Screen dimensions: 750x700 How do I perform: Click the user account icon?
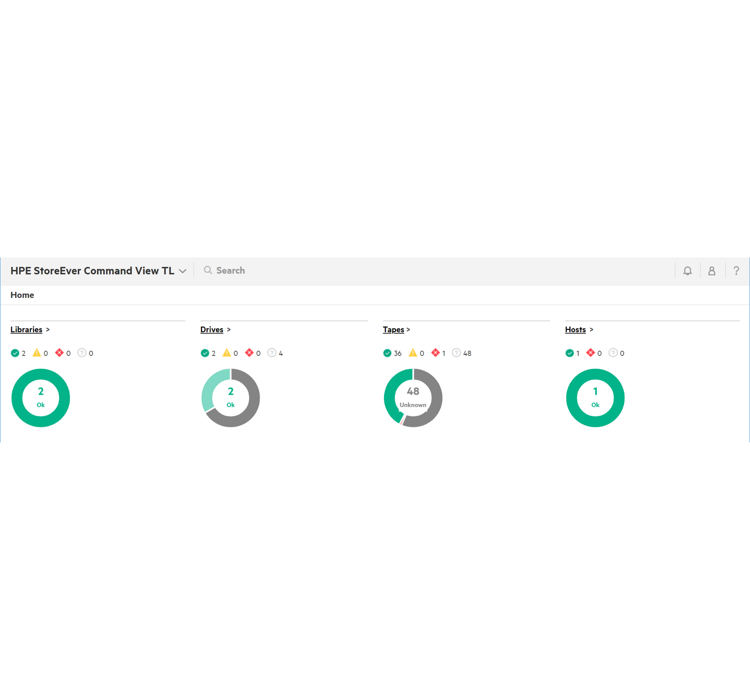(712, 270)
